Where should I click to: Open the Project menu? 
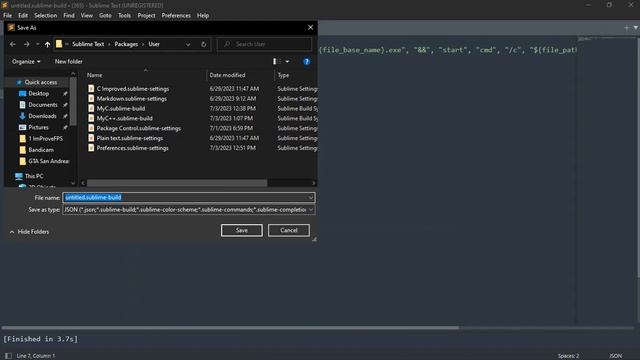click(x=146, y=16)
